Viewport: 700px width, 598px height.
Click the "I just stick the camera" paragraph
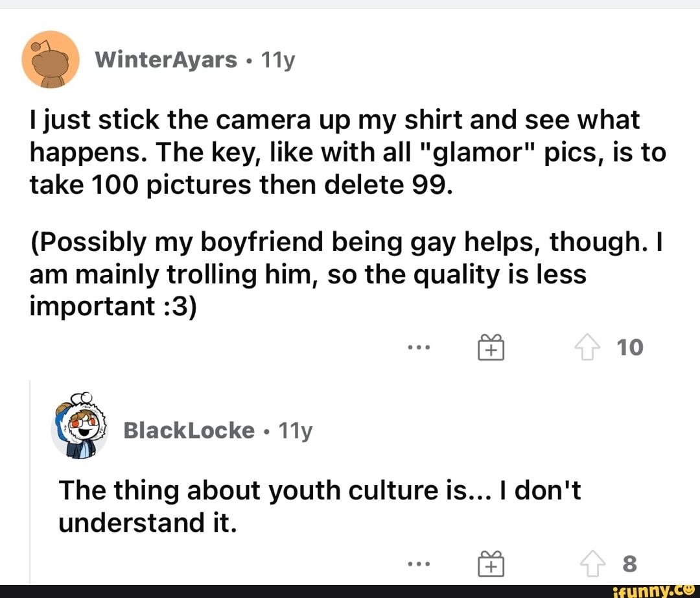coord(334,152)
